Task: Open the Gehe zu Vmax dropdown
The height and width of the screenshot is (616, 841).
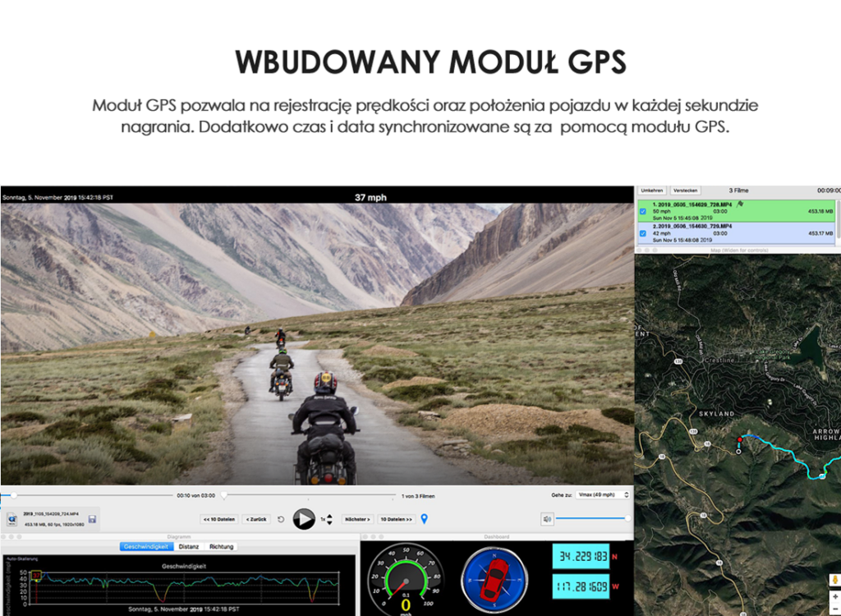Action: (603, 495)
